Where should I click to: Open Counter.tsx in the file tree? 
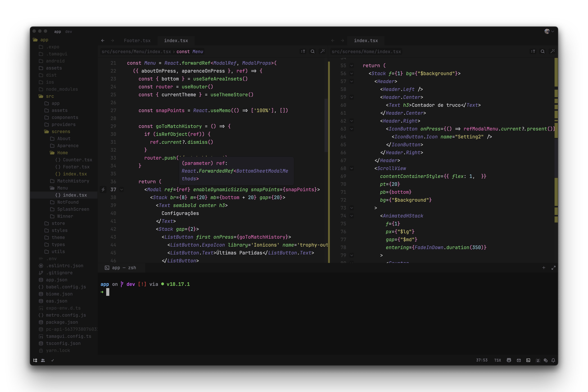pos(77,160)
